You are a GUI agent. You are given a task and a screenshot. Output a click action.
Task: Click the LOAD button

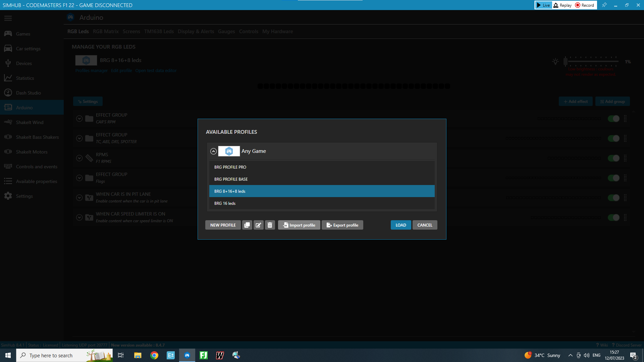(x=401, y=225)
